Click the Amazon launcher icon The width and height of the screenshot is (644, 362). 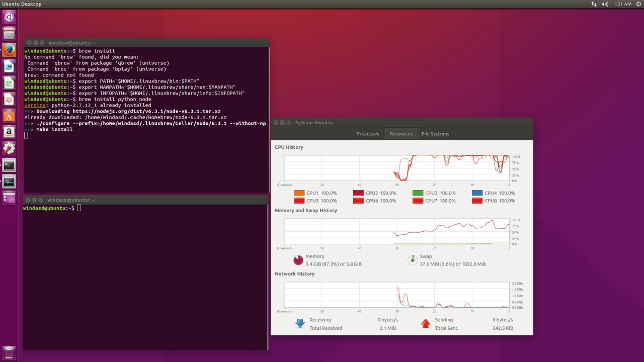(9, 132)
